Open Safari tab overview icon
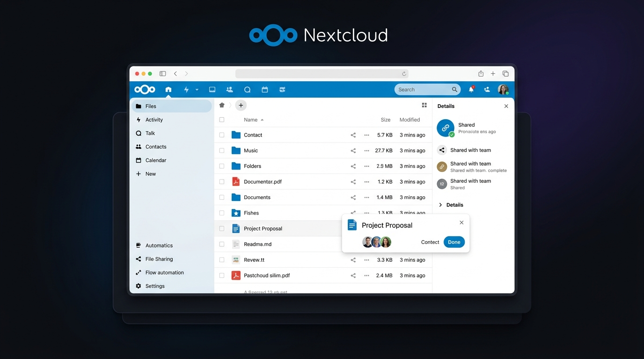Screen dimensions: 644x359 [x=505, y=73]
